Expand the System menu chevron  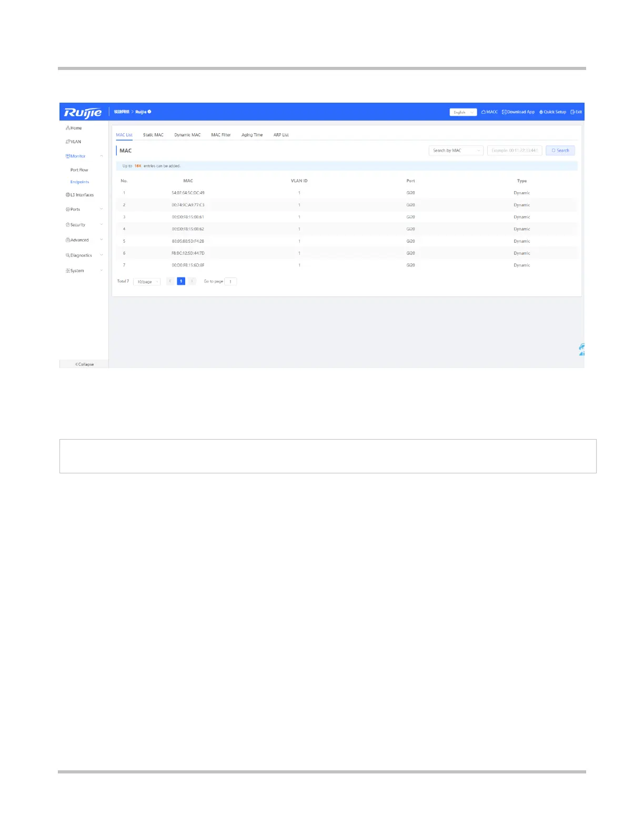[x=102, y=271]
